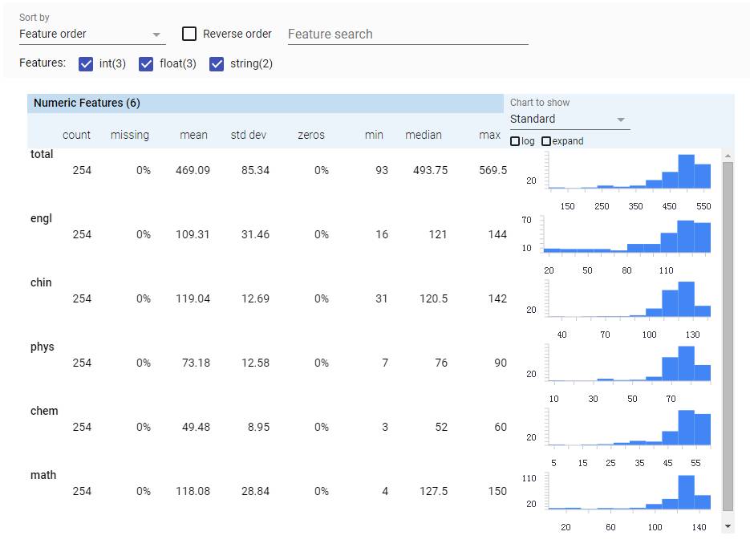The width and height of the screenshot is (750, 560).
Task: Click the total feature name
Action: (42, 154)
